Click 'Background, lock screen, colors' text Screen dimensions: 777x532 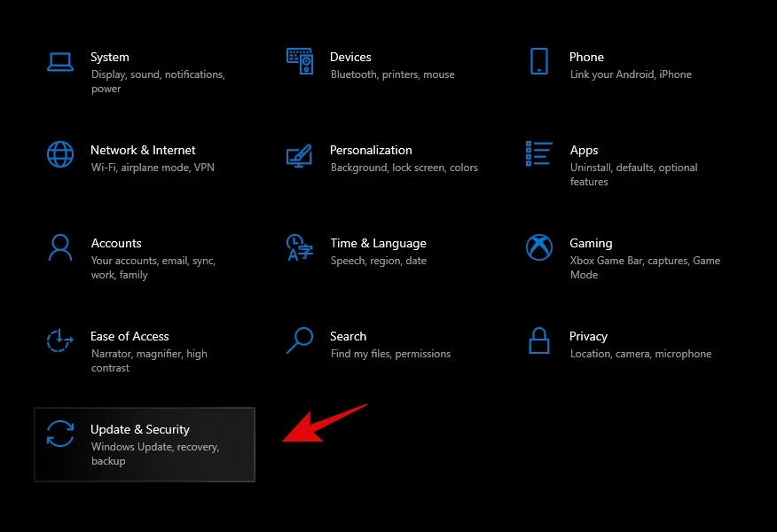(404, 168)
